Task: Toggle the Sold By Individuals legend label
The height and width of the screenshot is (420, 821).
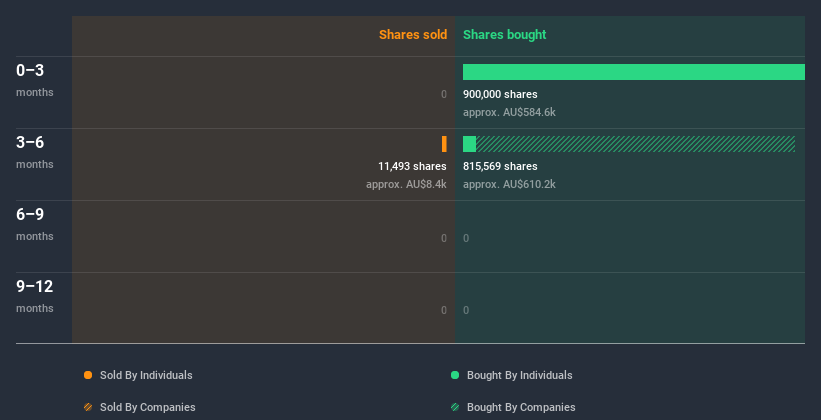Action: pos(146,375)
